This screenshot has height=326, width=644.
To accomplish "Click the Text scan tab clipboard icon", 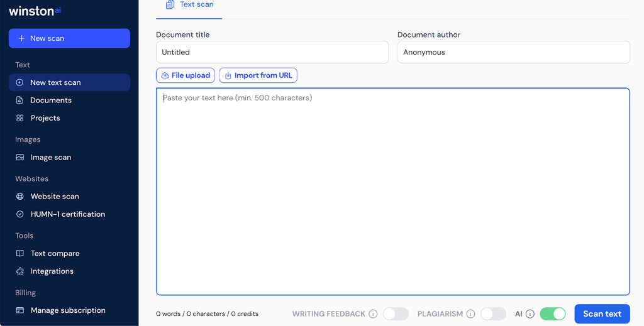I will coord(170,4).
